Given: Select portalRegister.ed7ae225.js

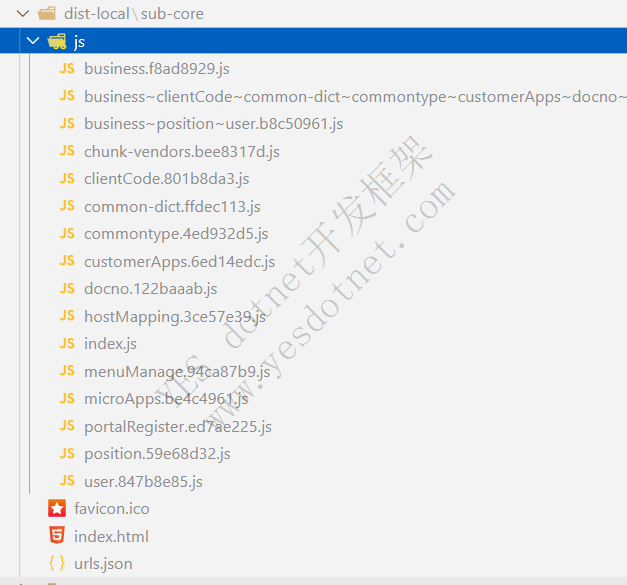Looking at the screenshot, I should 177,426.
